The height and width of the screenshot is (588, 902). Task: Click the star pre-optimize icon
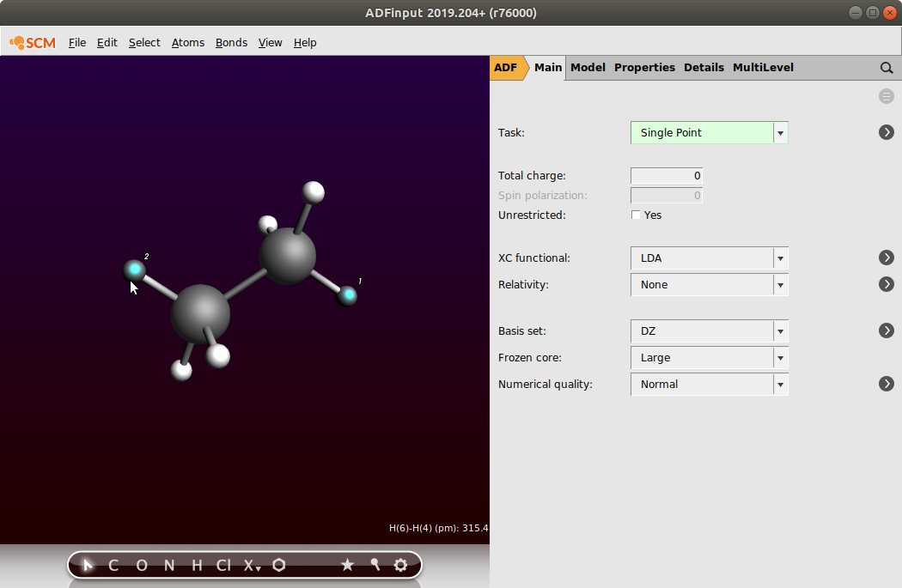click(347, 565)
